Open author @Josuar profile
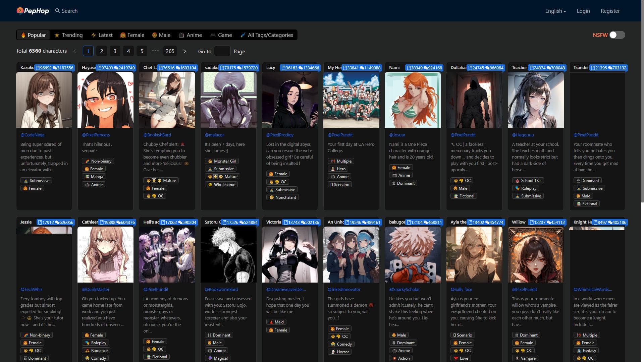Image resolution: width=644 pixels, height=362 pixels. click(x=397, y=135)
